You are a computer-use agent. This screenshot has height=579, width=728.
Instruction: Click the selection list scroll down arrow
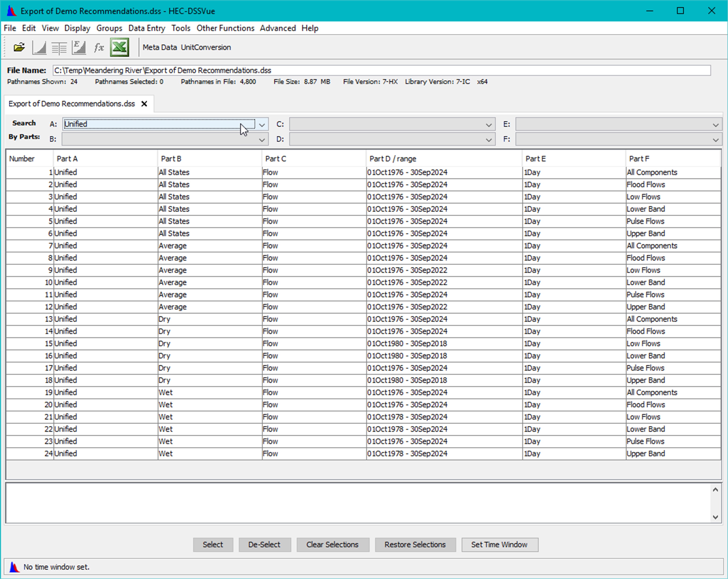coord(715,517)
